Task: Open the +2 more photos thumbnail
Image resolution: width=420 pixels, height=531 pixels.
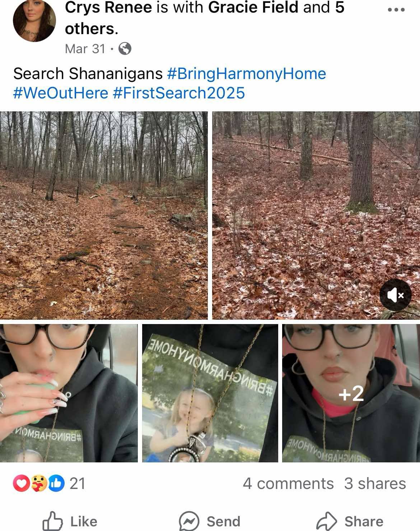Action: point(351,393)
